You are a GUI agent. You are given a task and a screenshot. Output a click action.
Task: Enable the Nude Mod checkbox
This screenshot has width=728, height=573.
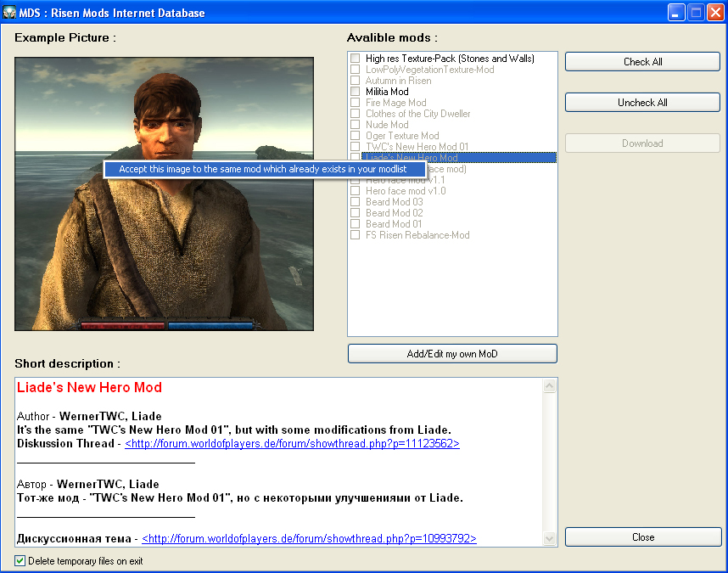[x=356, y=125]
